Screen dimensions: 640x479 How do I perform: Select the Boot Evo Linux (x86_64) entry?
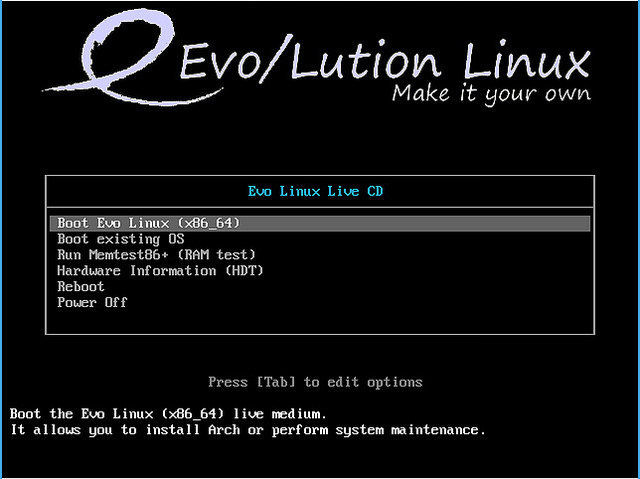(148, 223)
